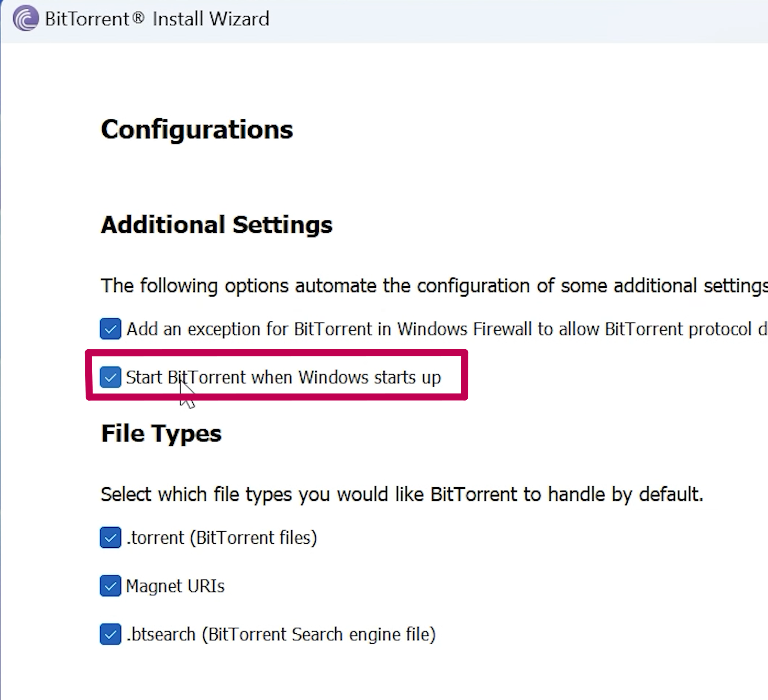Click 'The following options automate' description text
This screenshot has height=700, width=768.
434,286
